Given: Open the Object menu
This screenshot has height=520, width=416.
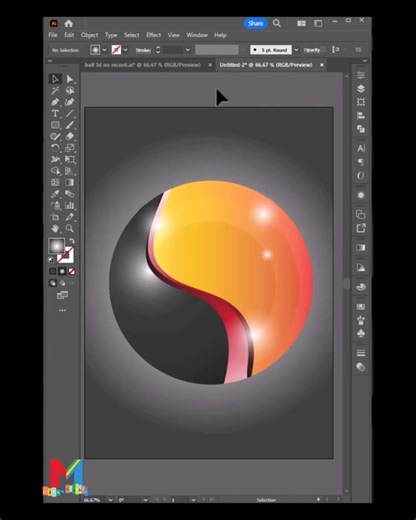Looking at the screenshot, I should (89, 35).
